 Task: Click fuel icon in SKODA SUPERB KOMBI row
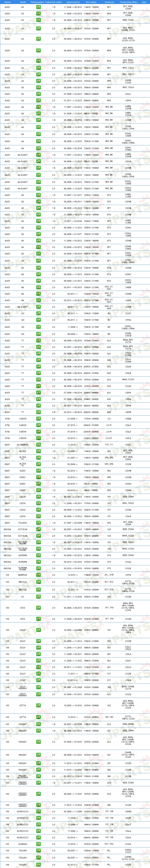[x=39, y=568]
